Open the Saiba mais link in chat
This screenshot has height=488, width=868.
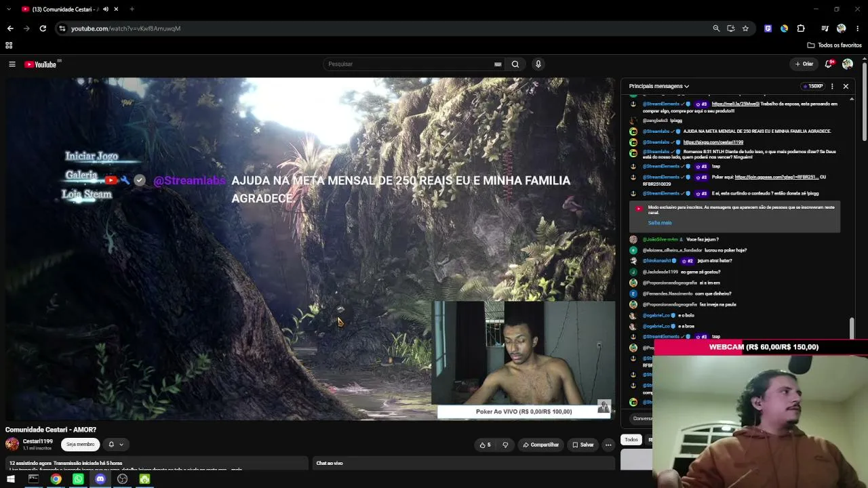point(660,223)
